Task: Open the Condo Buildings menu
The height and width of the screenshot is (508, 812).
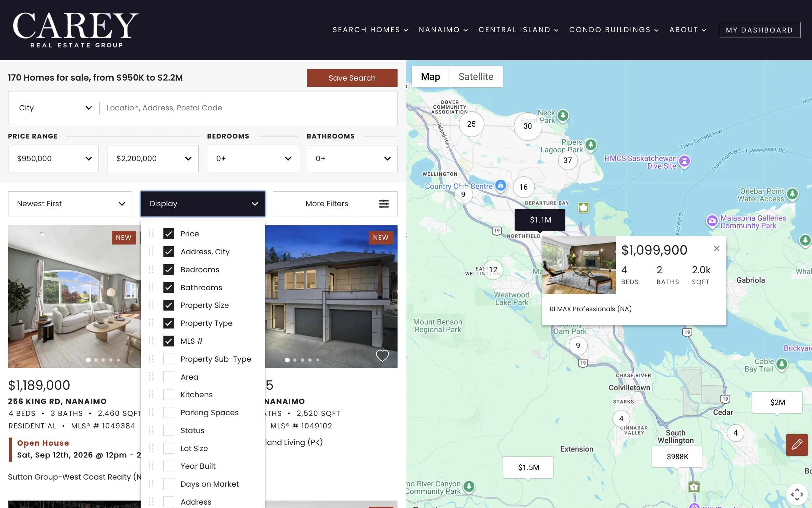Action: coord(614,30)
